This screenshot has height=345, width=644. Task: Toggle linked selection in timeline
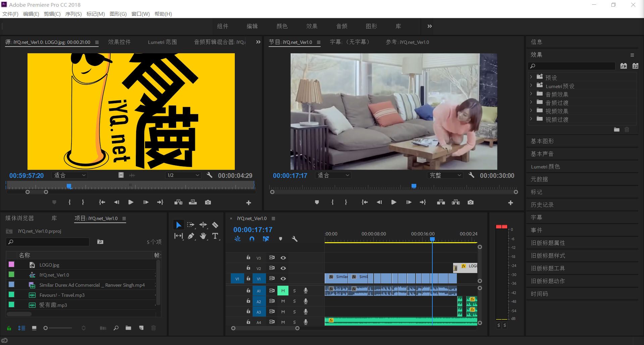click(266, 239)
